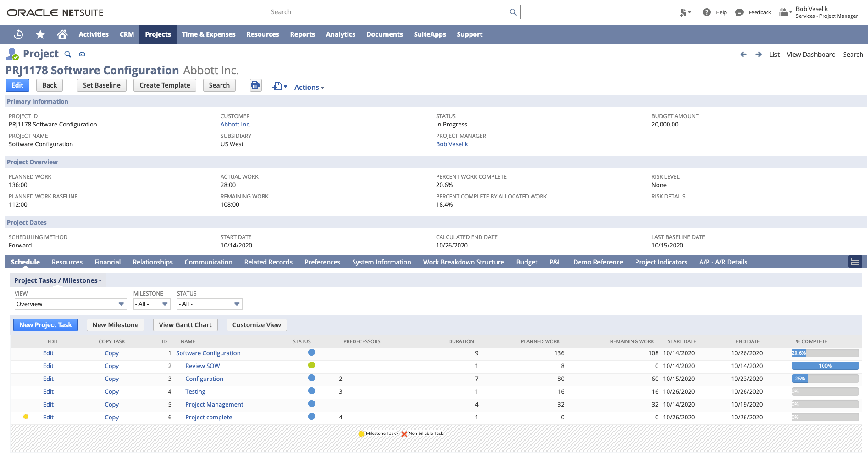Open the Recent Records history icon
The image size is (868, 456).
coord(18,34)
